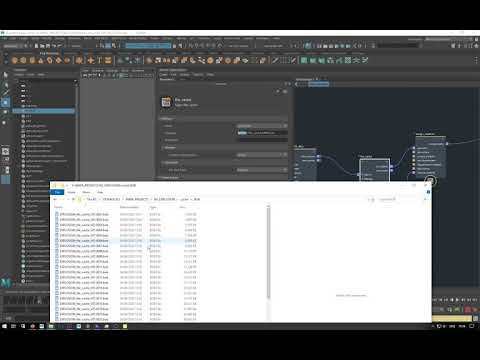Screen dimensions: 480x360
Task: Sort Explorer files by Name column header
Action: coord(59,207)
